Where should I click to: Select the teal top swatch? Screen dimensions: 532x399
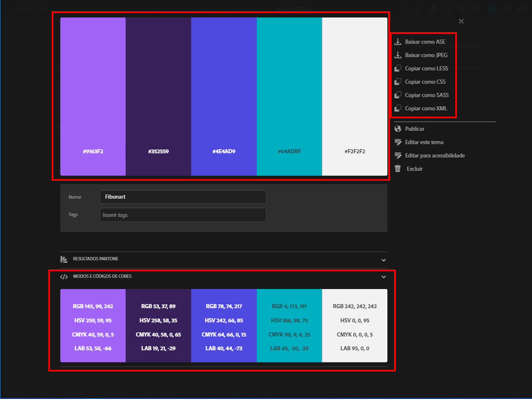click(x=289, y=97)
